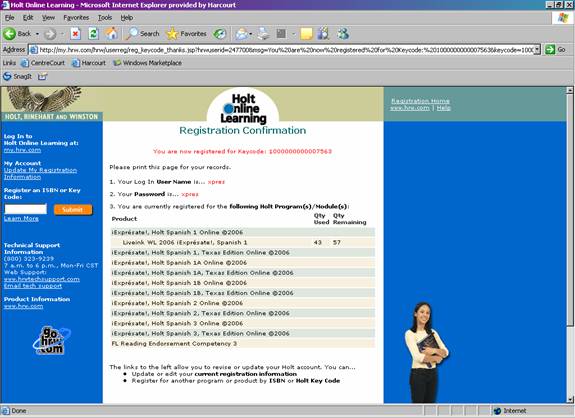Click the Holt Online Learning logo
The image size is (575, 418).
pyautogui.click(x=243, y=107)
